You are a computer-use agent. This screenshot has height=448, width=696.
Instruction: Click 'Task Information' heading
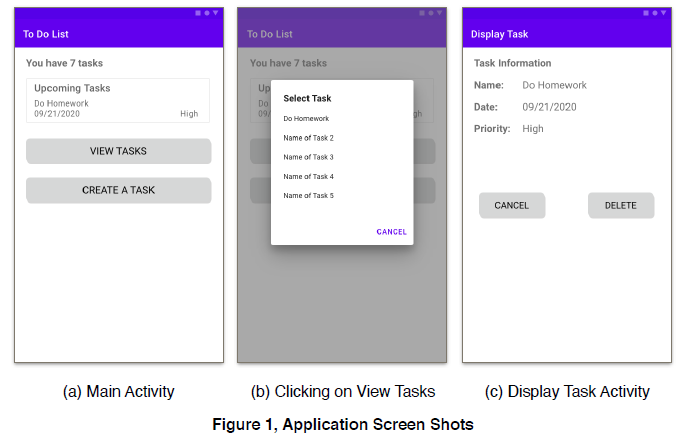click(513, 63)
